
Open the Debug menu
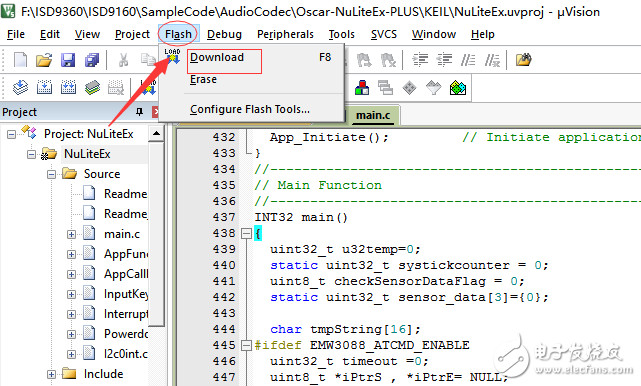point(224,34)
